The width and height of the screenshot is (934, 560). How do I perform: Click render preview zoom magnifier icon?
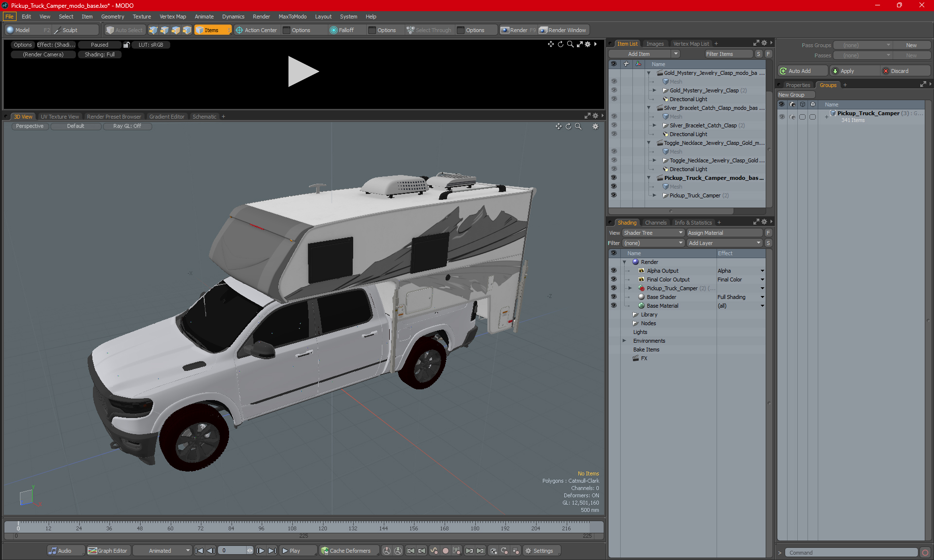click(570, 44)
